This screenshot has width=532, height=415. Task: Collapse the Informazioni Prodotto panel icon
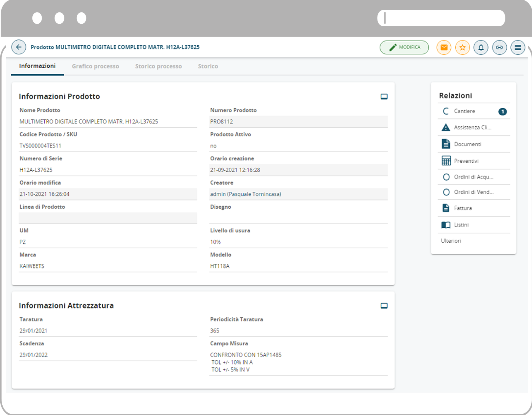click(x=384, y=97)
